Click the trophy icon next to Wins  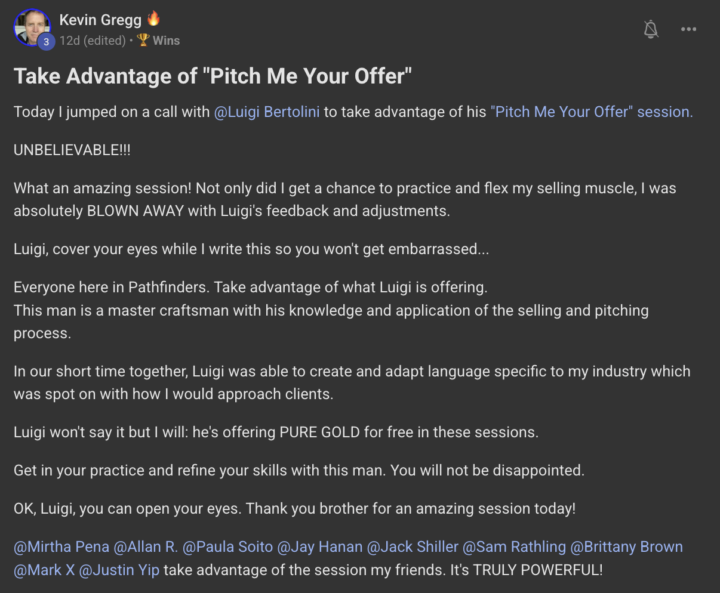[142, 41]
